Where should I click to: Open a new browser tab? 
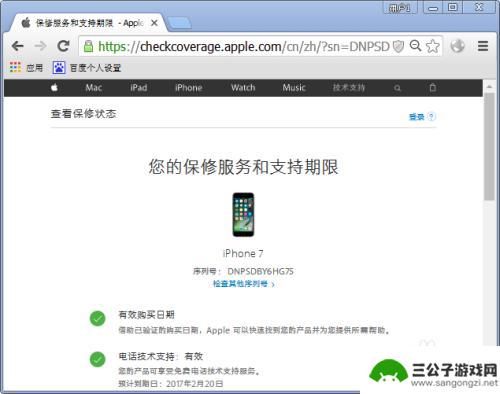pos(179,23)
